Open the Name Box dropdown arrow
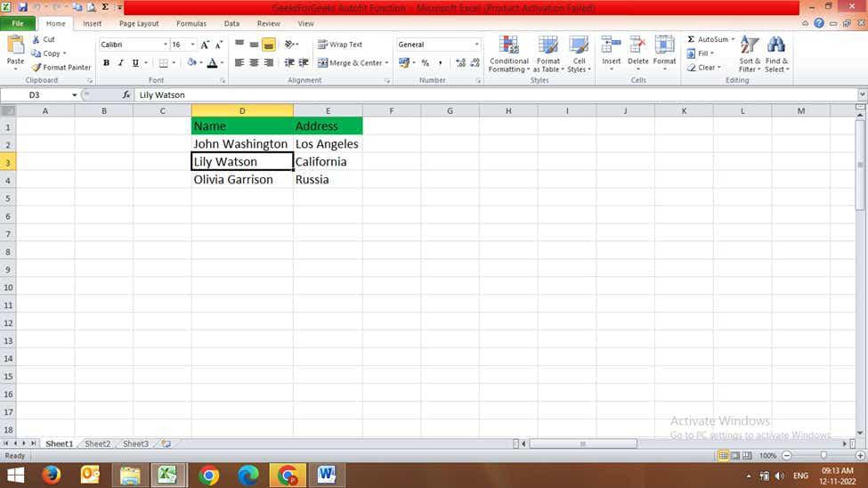This screenshot has height=488, width=868. click(x=74, y=95)
